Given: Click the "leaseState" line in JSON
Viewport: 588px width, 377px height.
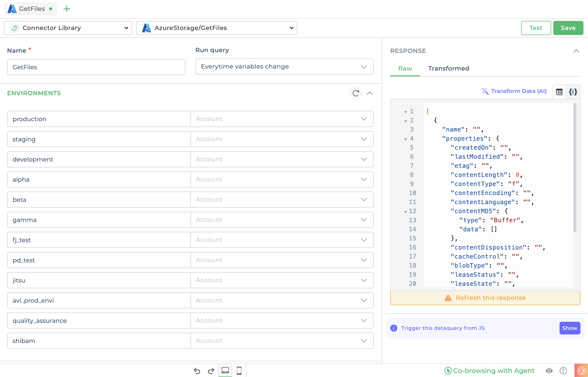Looking at the screenshot, I should pos(482,284).
